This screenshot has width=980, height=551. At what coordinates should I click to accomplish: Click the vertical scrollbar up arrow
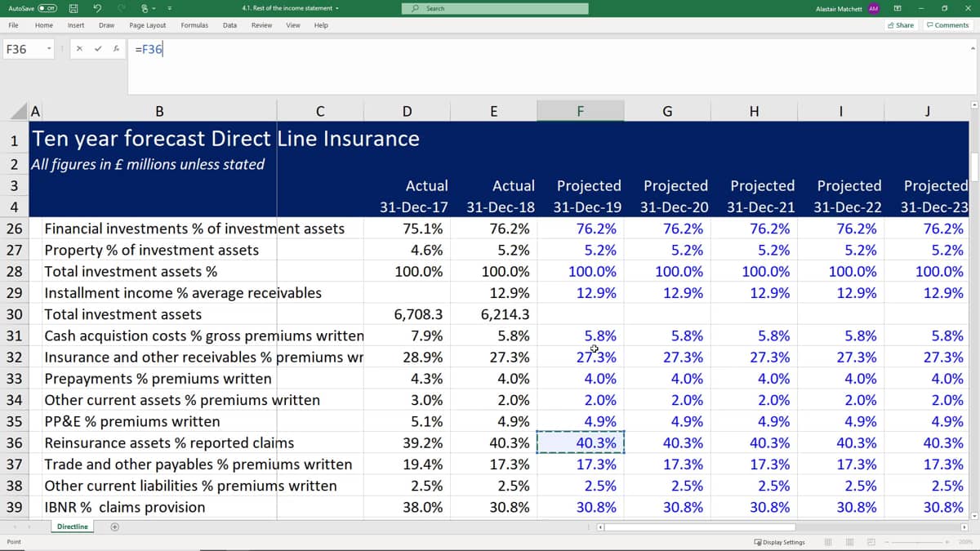click(x=973, y=105)
